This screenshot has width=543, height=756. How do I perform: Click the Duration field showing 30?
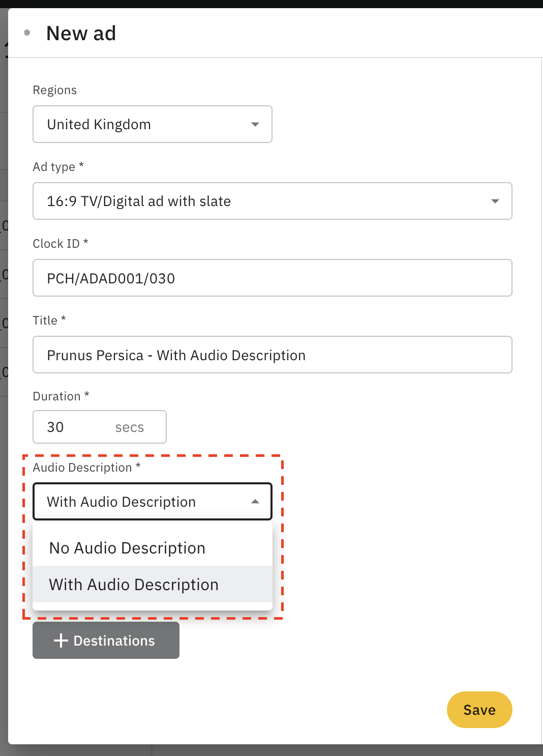71,427
